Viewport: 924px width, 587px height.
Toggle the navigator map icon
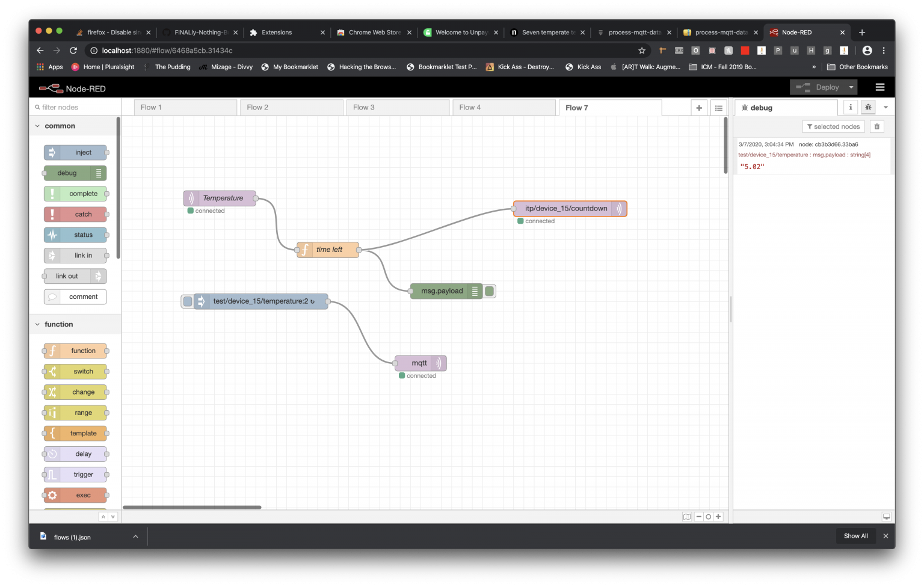click(x=686, y=517)
